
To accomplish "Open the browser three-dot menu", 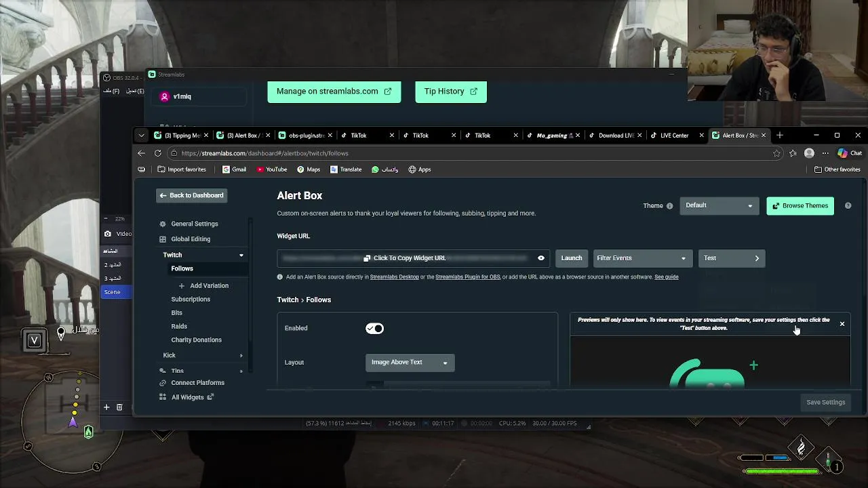I will tap(825, 153).
